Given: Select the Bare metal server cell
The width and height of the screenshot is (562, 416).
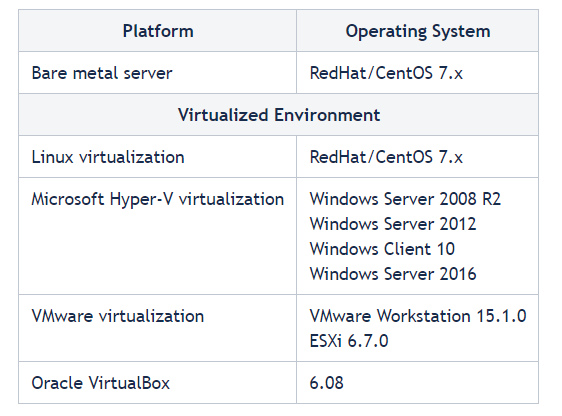Looking at the screenshot, I should coord(158,73).
